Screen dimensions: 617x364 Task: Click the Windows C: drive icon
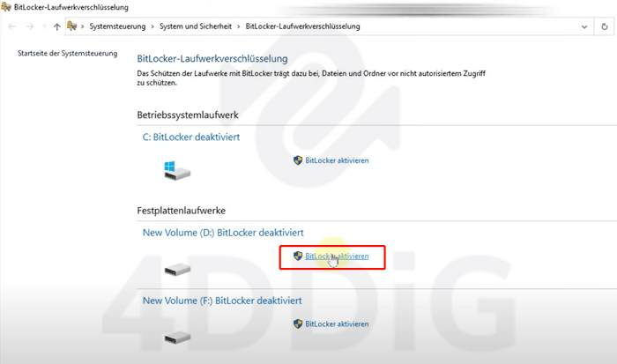(x=177, y=170)
